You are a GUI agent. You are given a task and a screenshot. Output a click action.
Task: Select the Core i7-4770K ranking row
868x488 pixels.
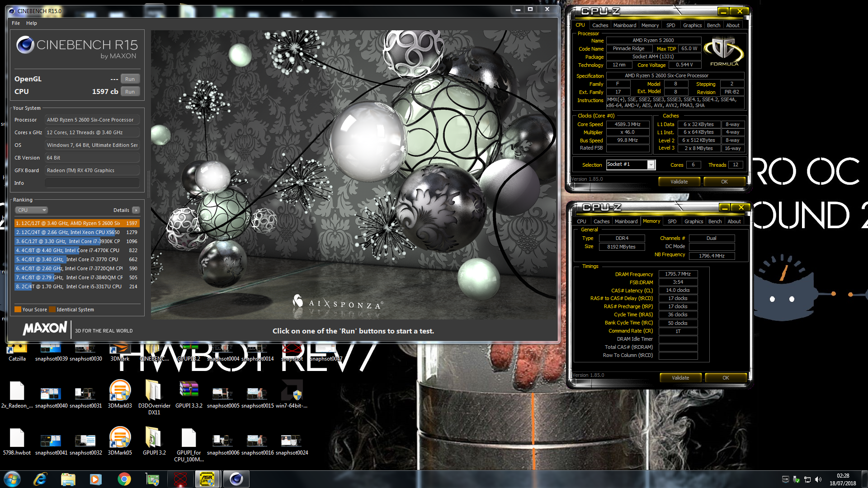pyautogui.click(x=77, y=250)
